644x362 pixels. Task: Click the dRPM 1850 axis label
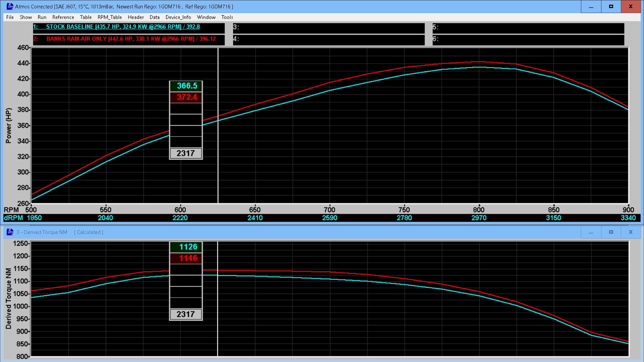(x=34, y=218)
